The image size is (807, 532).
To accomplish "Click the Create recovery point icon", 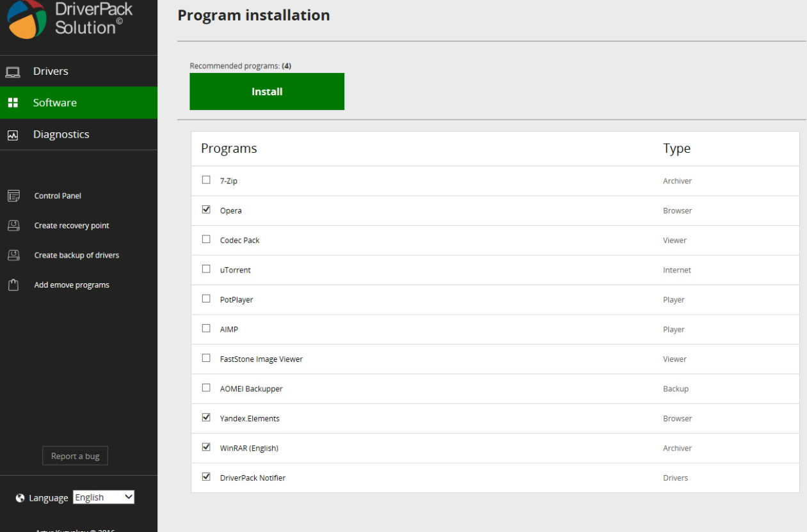I will point(12,225).
